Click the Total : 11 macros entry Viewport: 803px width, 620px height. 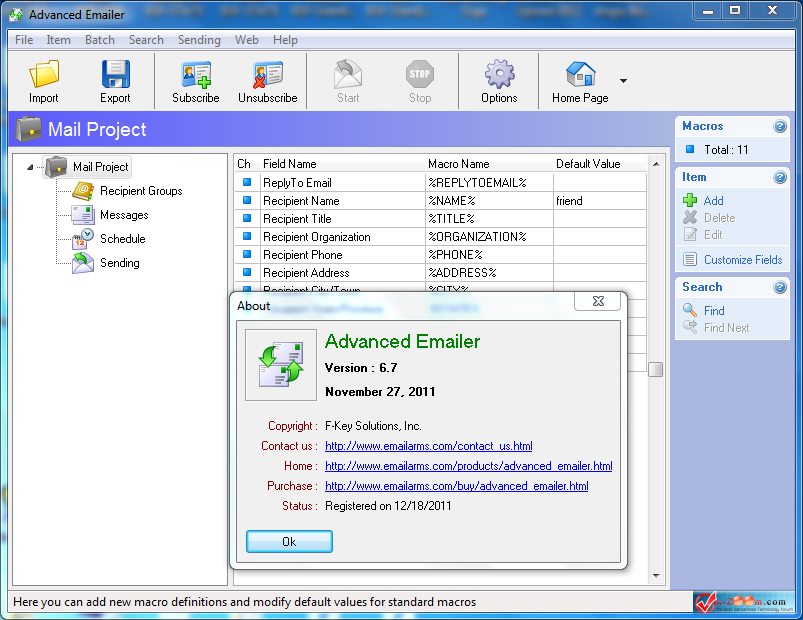click(x=726, y=149)
